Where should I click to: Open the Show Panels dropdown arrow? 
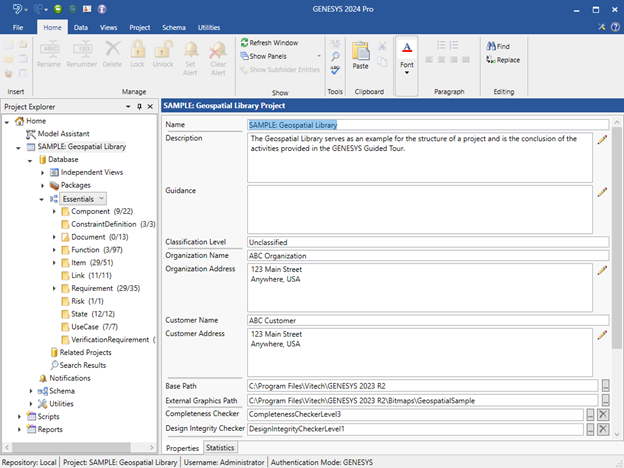(319, 56)
